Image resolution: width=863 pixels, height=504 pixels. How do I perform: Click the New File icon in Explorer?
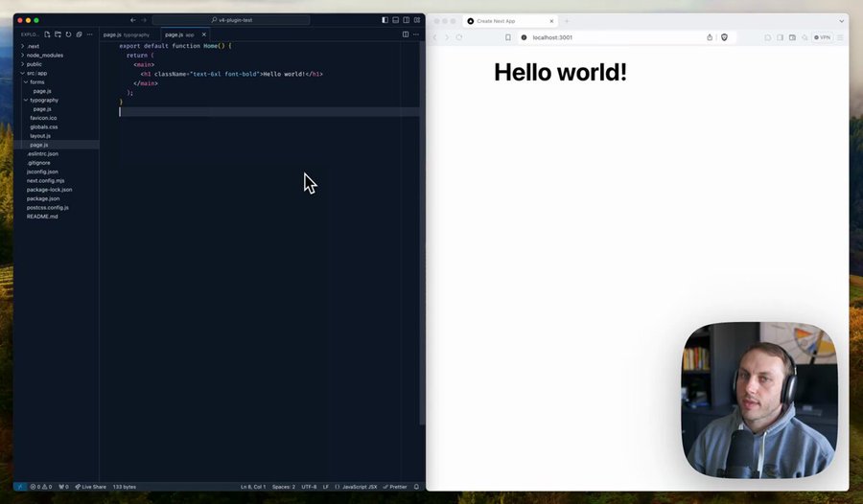(47, 34)
